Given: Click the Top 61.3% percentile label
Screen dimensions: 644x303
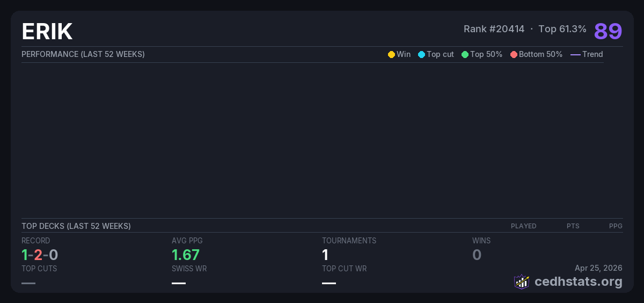Looking at the screenshot, I should tap(562, 29).
